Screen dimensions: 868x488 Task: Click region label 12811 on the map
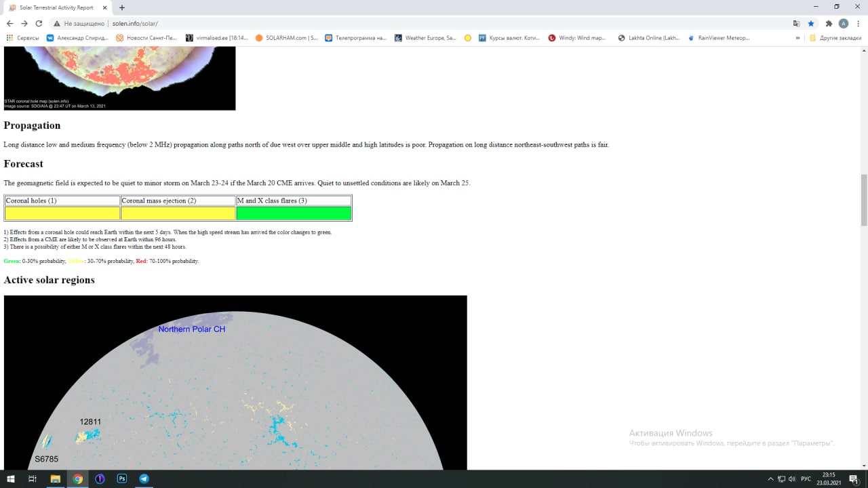click(x=90, y=422)
